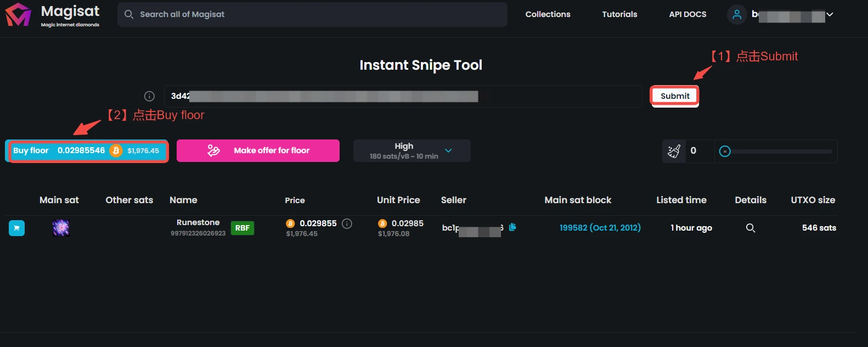
Task: Click the sweep broom icon
Action: pyautogui.click(x=674, y=151)
